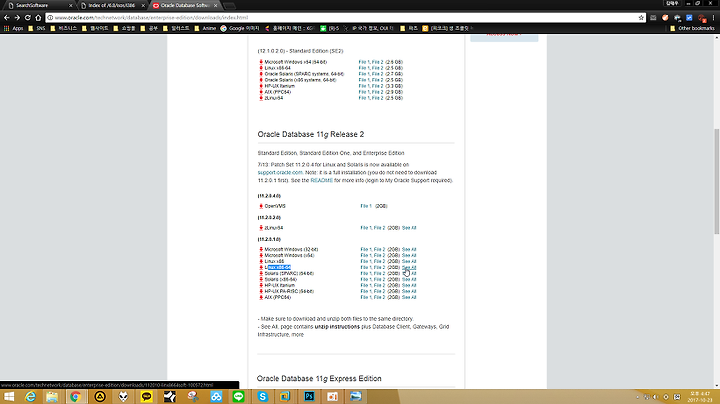Go back using the browser back arrow

pyautogui.click(x=6, y=17)
